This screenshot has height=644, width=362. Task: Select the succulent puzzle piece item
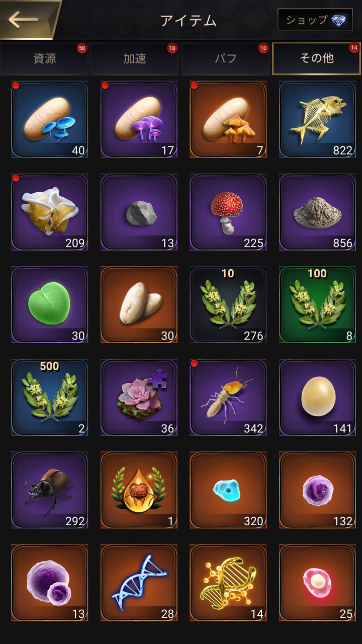click(x=139, y=397)
